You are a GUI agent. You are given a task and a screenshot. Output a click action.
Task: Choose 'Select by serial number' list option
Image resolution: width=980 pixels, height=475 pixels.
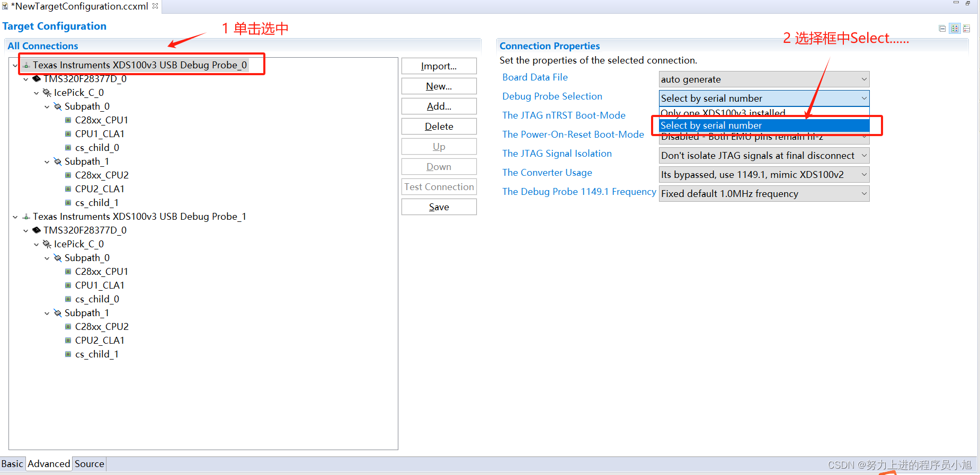764,126
